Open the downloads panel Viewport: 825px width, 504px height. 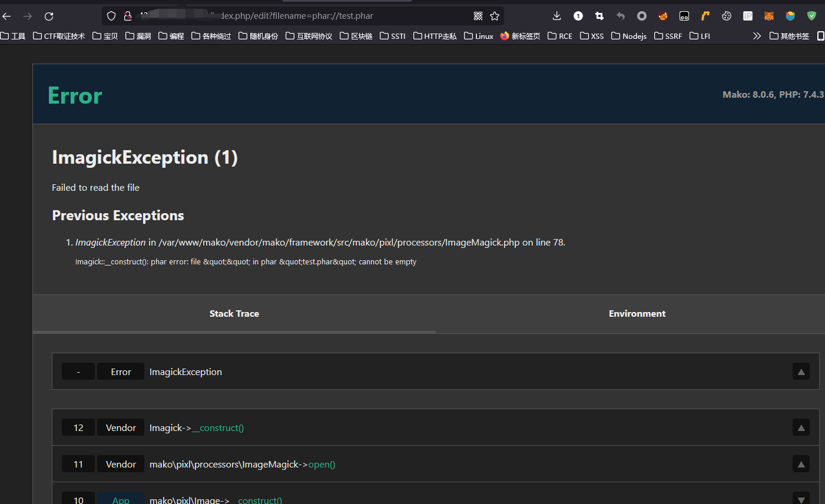click(556, 16)
